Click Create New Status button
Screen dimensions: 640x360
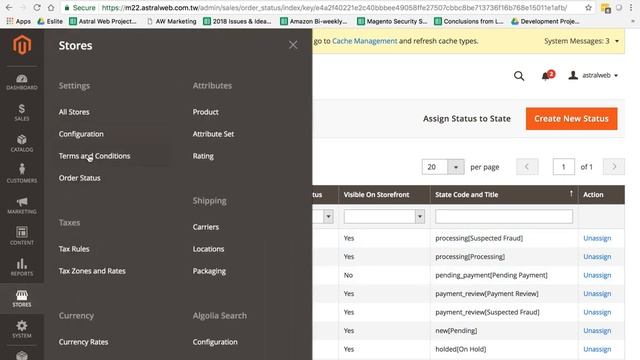pyautogui.click(x=571, y=119)
